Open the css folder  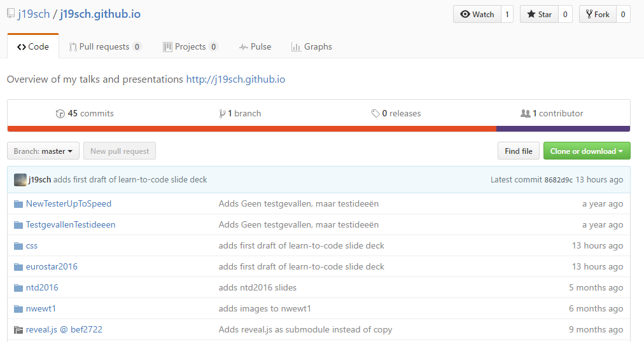pyautogui.click(x=32, y=245)
